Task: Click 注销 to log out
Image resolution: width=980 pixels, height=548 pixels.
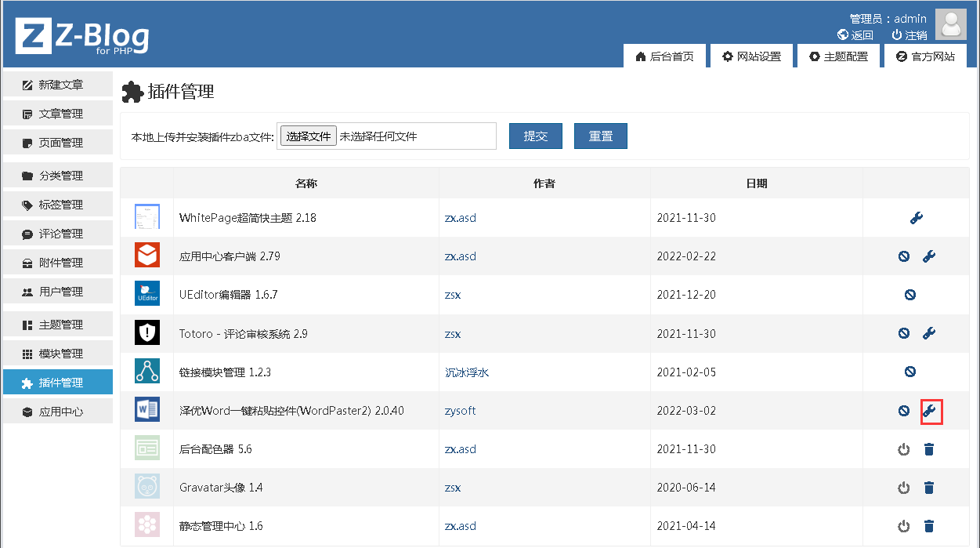Action: [x=909, y=34]
